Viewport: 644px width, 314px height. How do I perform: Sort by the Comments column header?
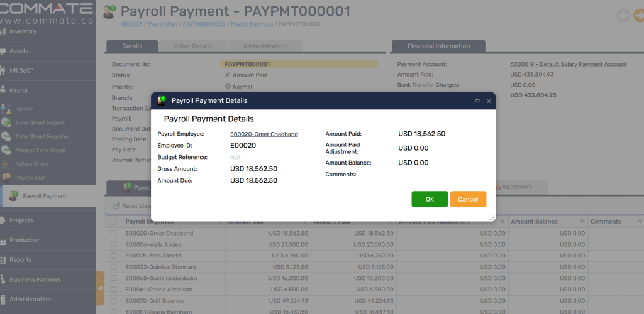[x=606, y=222]
